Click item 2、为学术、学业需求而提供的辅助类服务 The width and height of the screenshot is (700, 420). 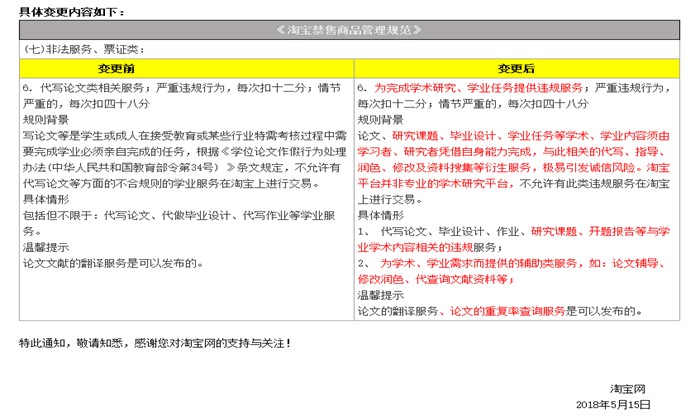467,263
